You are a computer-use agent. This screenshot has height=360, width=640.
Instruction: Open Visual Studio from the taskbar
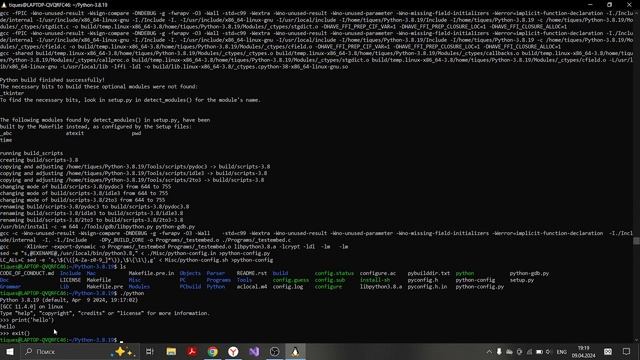pos(254,351)
